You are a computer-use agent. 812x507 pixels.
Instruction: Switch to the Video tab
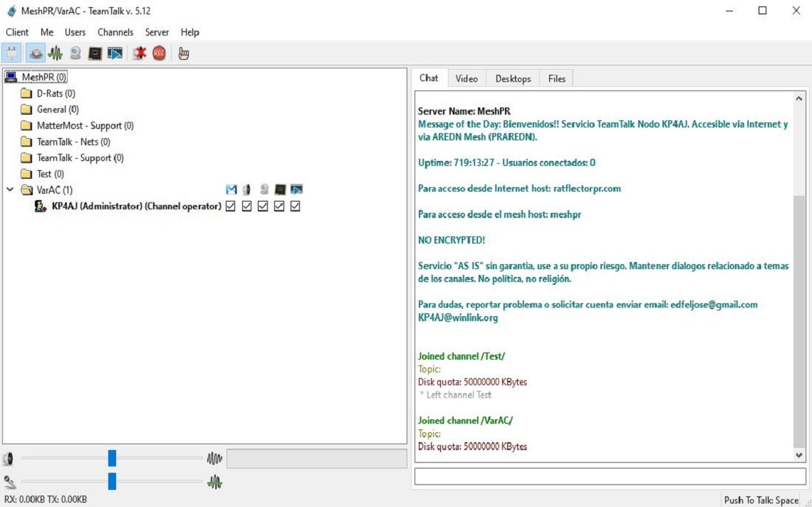(x=467, y=79)
